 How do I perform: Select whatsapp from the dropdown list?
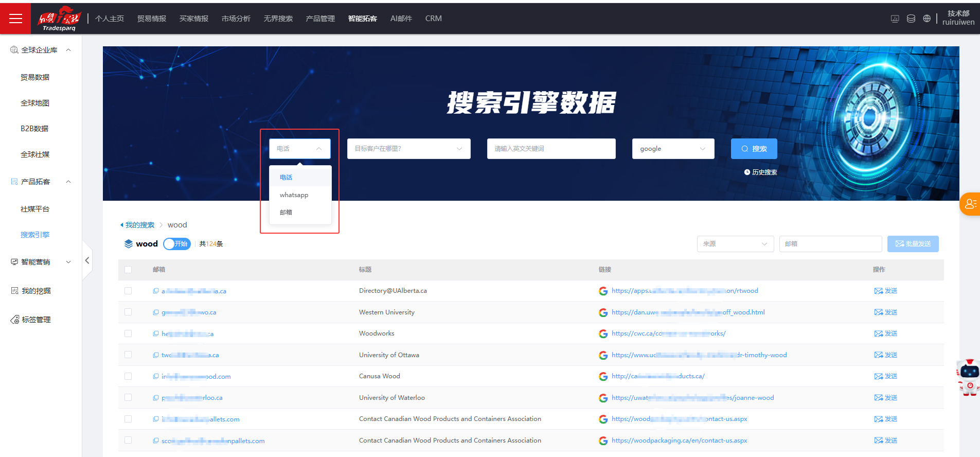(294, 195)
